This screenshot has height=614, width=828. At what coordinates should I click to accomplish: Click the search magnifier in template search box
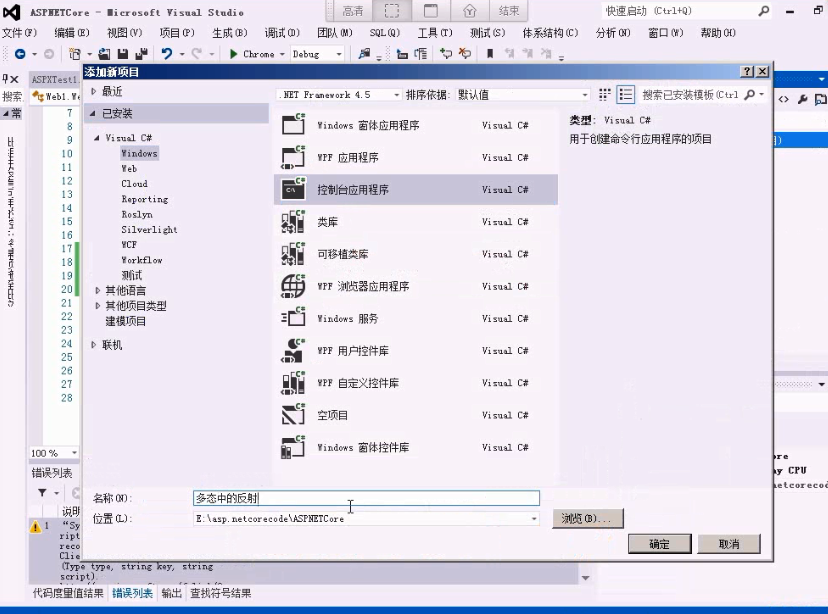pos(749,95)
